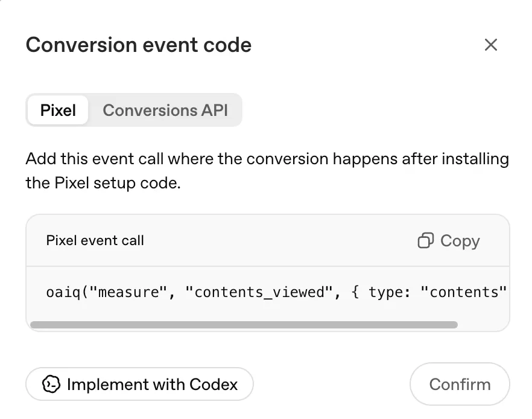Click the instruction text about Pixel setup code

[267, 171]
